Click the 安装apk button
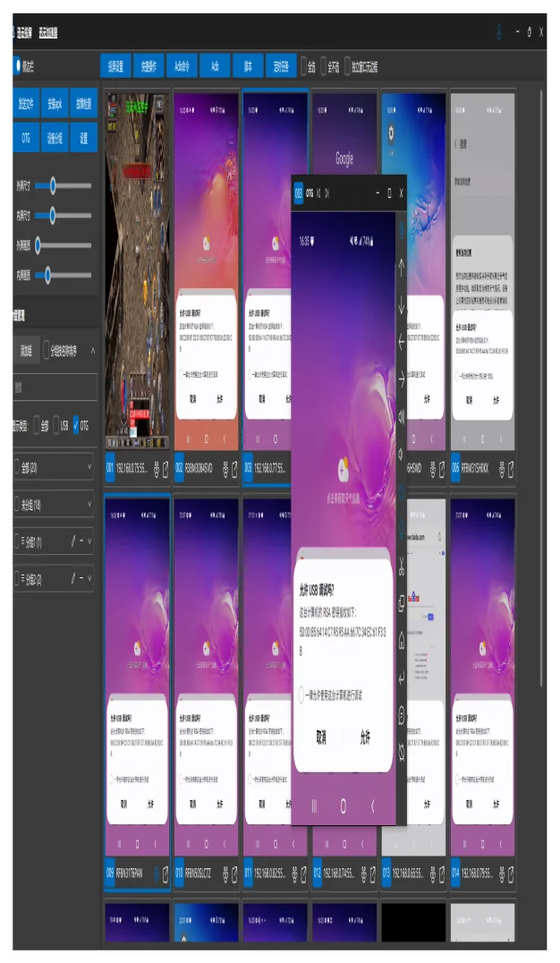 click(55, 103)
